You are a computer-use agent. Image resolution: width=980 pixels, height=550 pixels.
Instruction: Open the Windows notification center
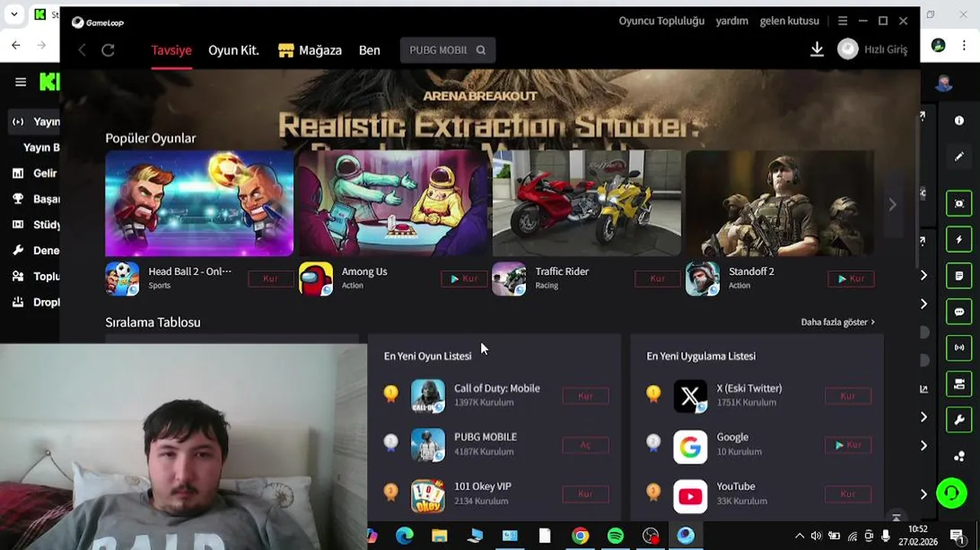click(956, 536)
